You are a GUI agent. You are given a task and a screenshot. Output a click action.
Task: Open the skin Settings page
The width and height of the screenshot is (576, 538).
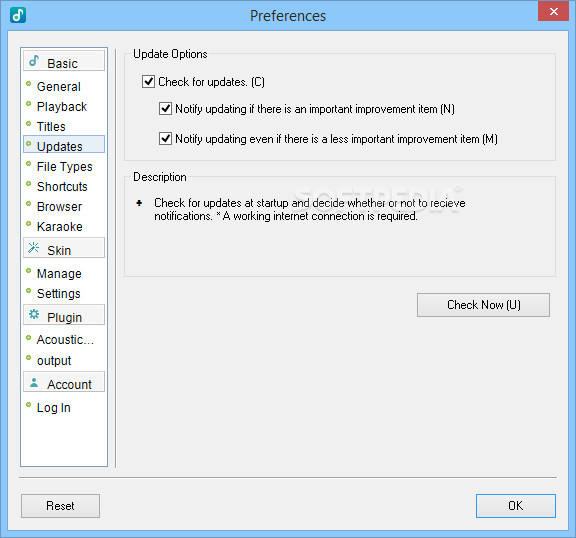click(58, 293)
